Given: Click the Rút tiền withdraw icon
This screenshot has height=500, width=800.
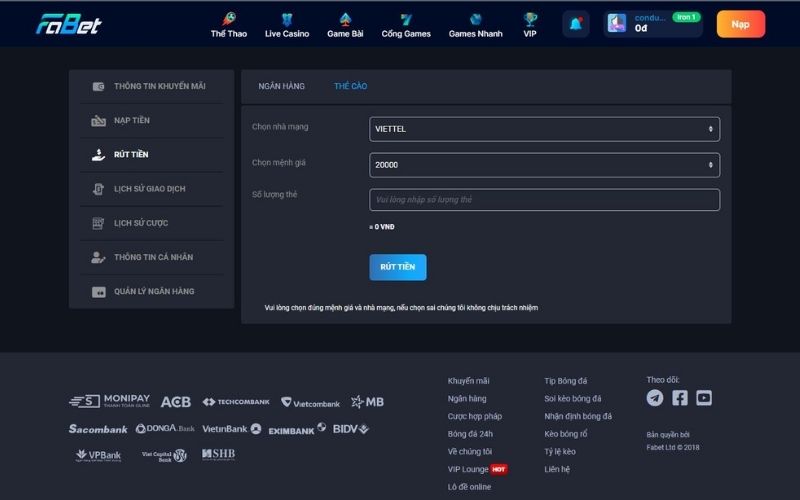Looking at the screenshot, I should pos(98,155).
